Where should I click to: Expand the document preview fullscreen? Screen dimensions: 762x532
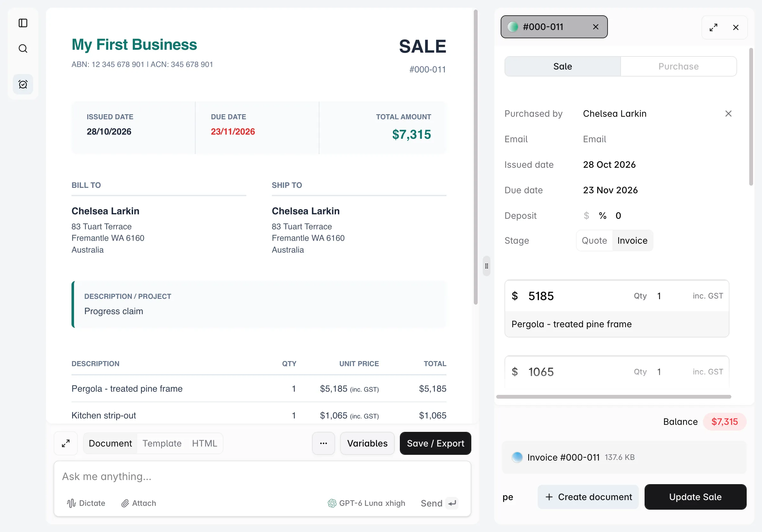66,443
